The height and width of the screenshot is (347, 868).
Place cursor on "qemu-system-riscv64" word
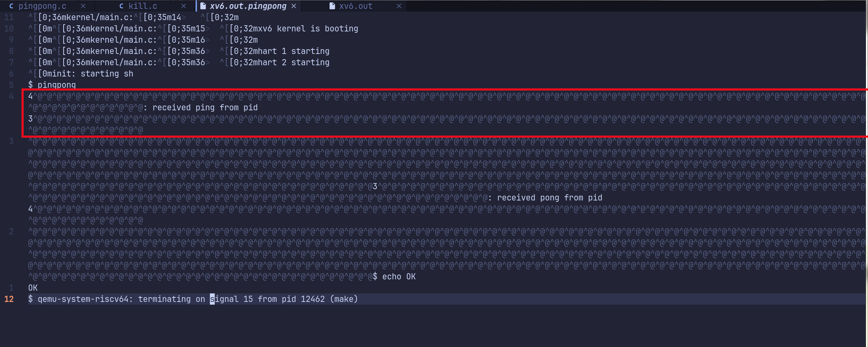[83, 299]
